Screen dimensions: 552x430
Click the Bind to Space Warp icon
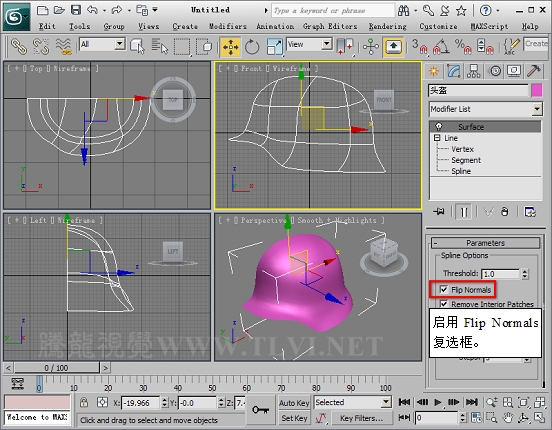63,46
